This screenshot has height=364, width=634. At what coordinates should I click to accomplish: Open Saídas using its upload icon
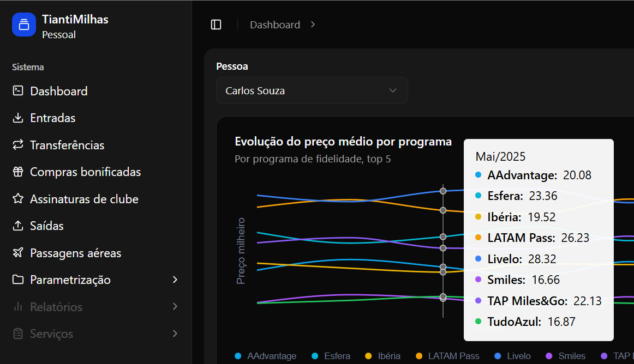click(18, 226)
